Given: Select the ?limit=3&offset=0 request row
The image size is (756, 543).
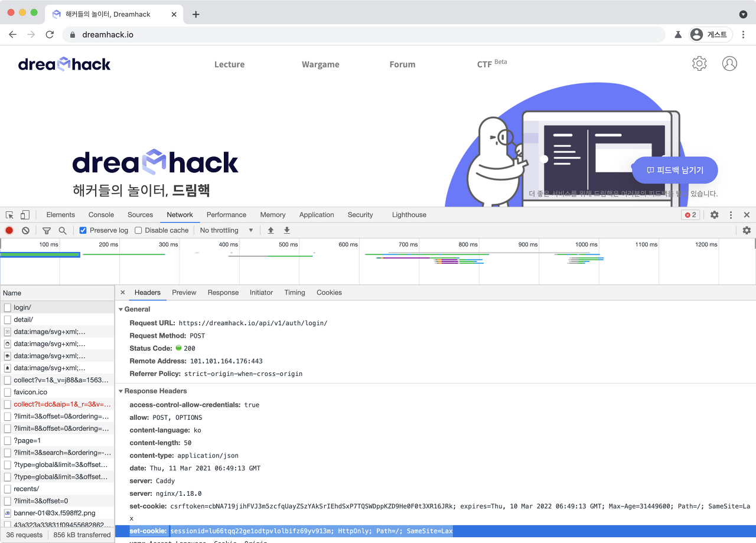Looking at the screenshot, I should pos(57,501).
